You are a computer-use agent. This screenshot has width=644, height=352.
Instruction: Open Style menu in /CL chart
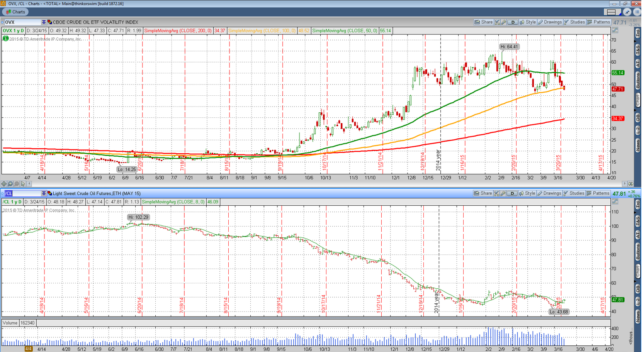pos(527,193)
